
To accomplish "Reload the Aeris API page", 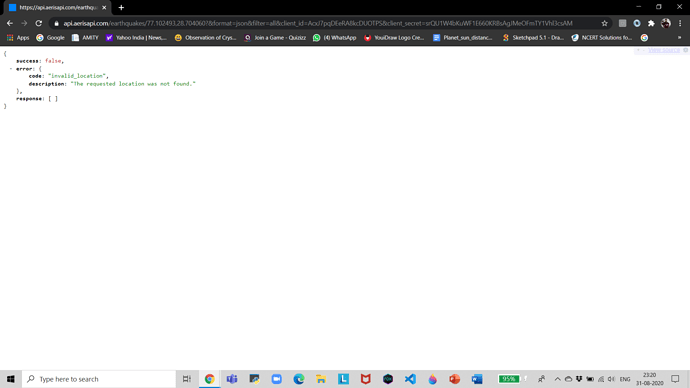I will (39, 23).
